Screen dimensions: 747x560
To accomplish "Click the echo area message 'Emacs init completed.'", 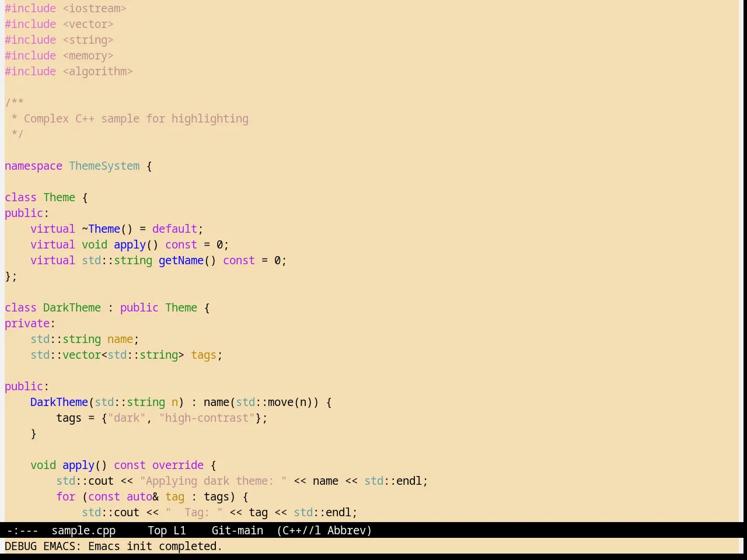I will 155,546.
